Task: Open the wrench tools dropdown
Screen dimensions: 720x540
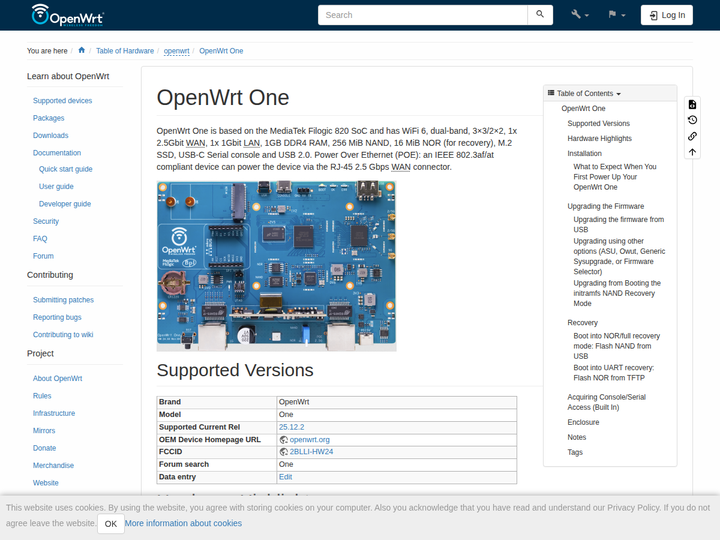Action: pyautogui.click(x=580, y=15)
